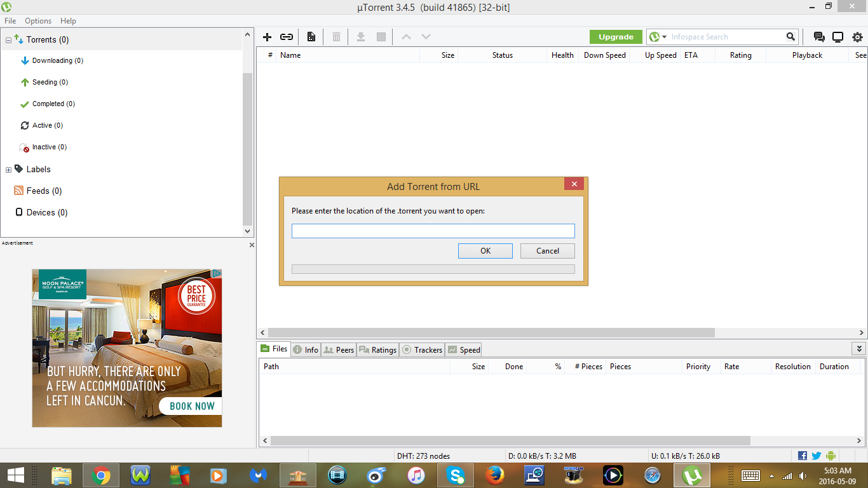Select Seeding (0) in sidebar
This screenshot has height=488, width=868.
click(x=50, y=83)
